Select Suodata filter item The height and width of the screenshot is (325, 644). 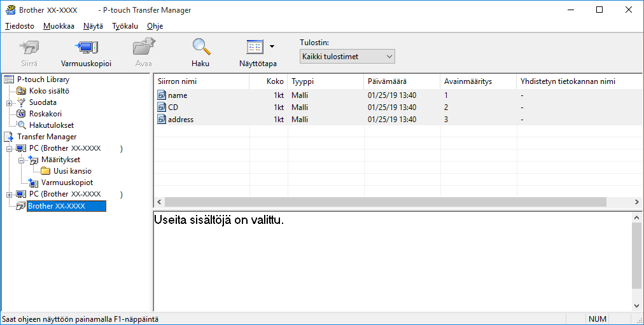43,102
